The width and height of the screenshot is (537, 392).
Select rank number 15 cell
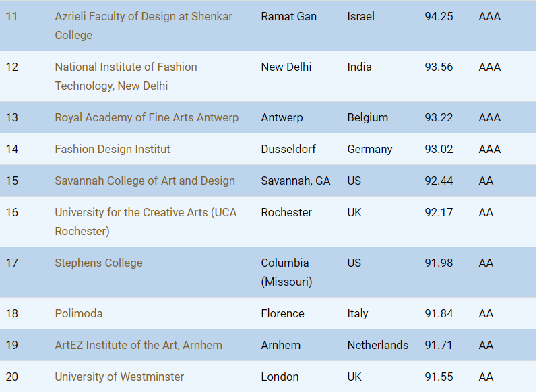(x=11, y=181)
